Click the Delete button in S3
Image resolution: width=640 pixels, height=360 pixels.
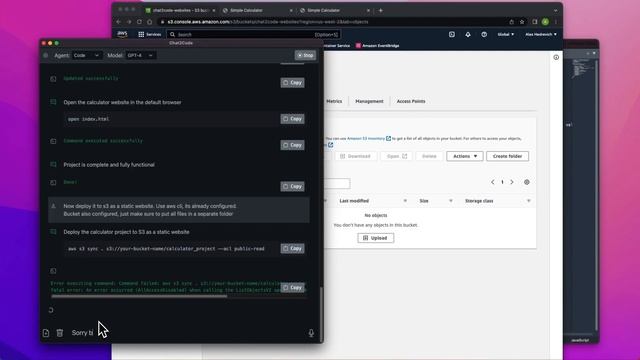pos(429,156)
